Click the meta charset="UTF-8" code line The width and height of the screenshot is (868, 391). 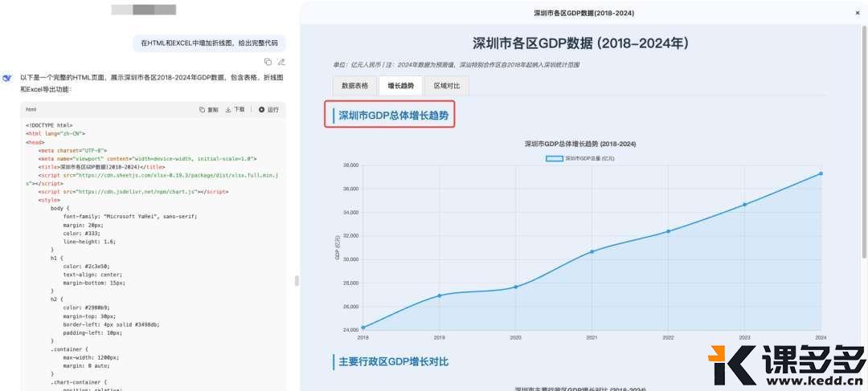[72, 150]
